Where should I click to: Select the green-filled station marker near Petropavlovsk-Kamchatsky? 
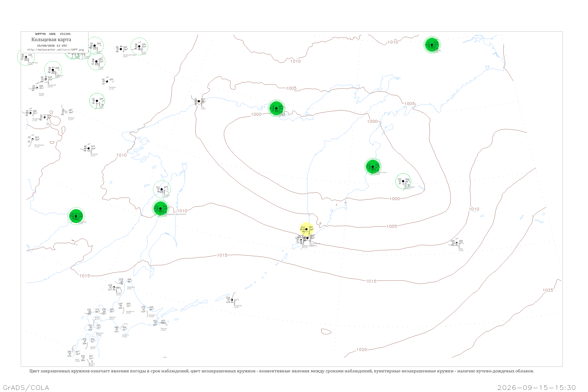[373, 166]
